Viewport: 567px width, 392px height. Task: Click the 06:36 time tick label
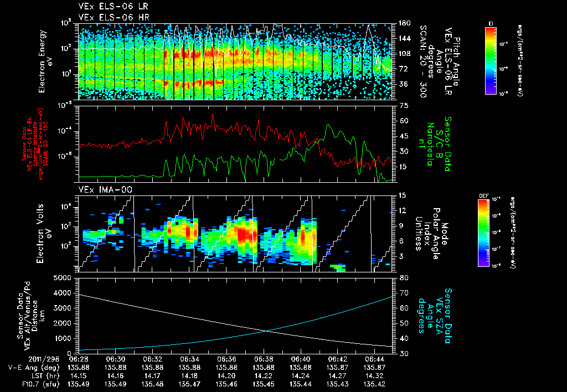226,359
